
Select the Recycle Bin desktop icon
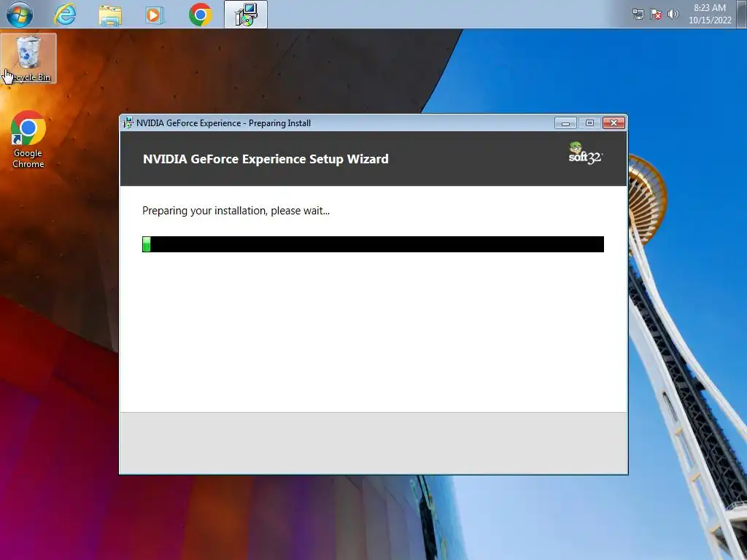pyautogui.click(x=28, y=58)
